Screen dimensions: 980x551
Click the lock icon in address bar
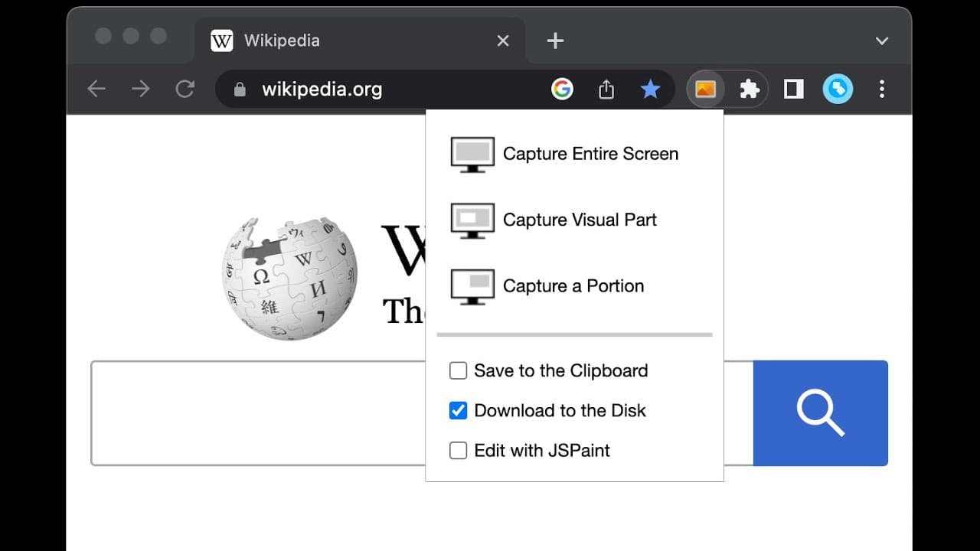[x=240, y=90]
